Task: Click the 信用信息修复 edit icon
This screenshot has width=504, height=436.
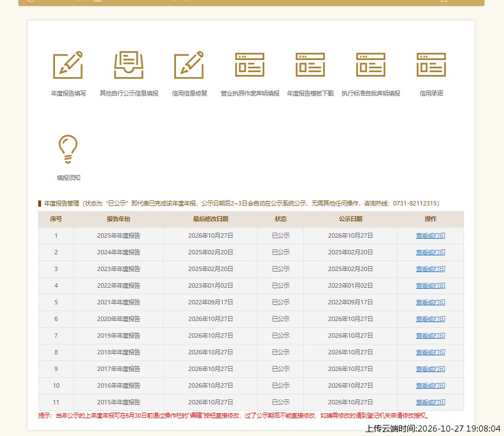Action: (189, 65)
